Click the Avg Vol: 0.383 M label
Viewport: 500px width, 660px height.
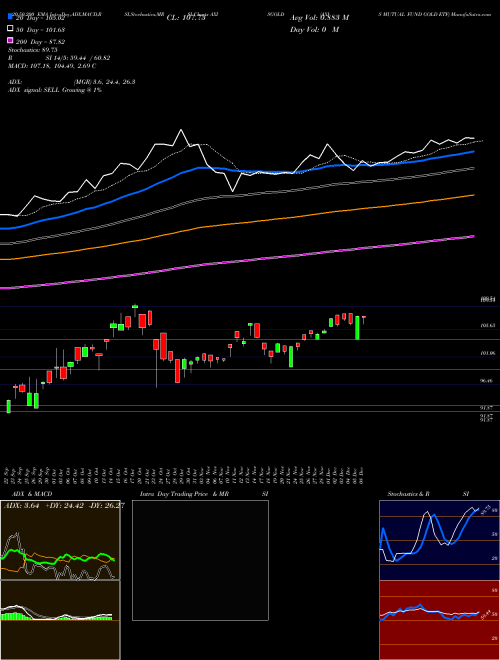tap(319, 18)
